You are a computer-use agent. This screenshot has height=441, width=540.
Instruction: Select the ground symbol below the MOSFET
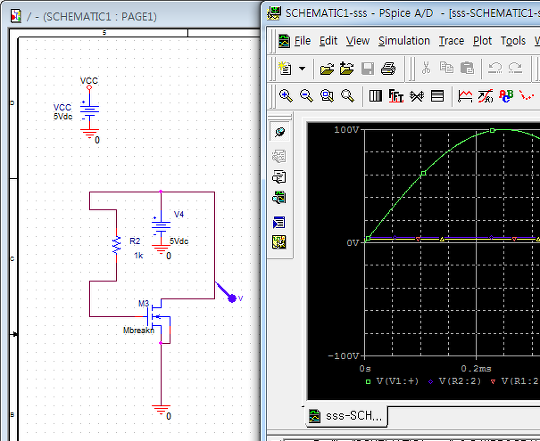tap(161, 410)
